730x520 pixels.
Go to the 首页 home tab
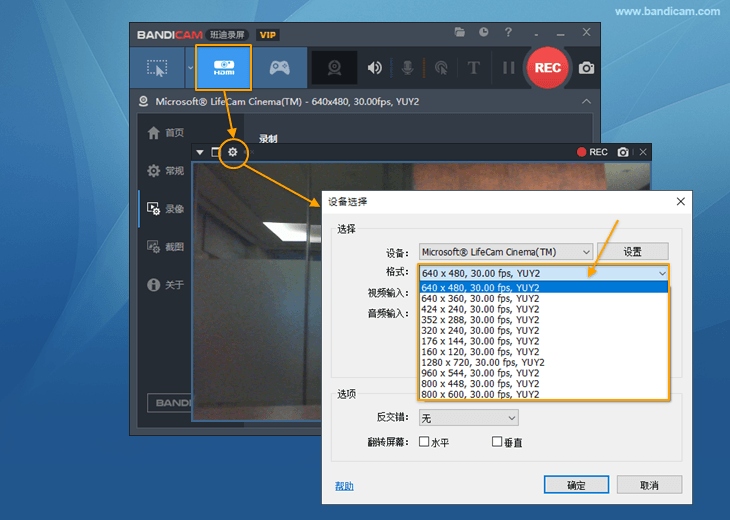click(166, 133)
